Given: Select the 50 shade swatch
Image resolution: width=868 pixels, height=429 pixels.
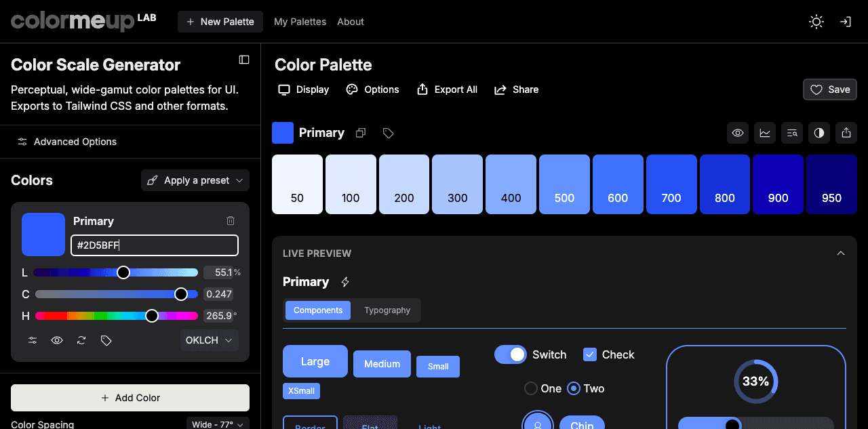Looking at the screenshot, I should click(x=297, y=184).
